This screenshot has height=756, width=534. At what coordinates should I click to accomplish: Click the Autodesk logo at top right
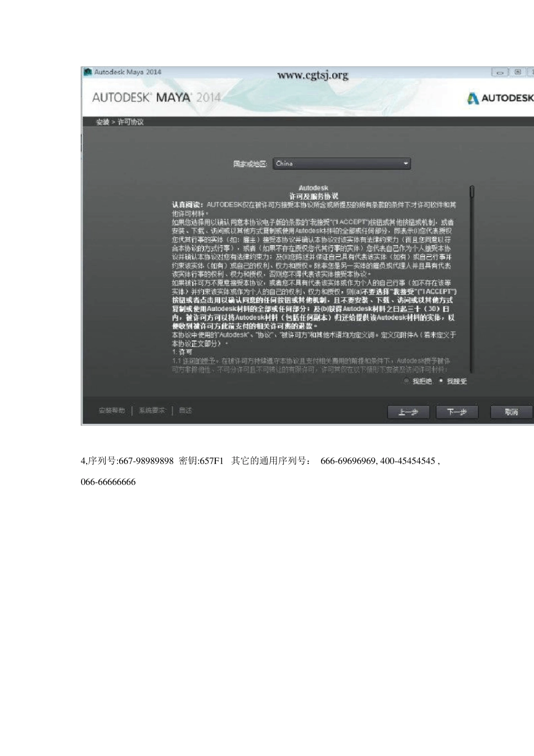(500, 98)
